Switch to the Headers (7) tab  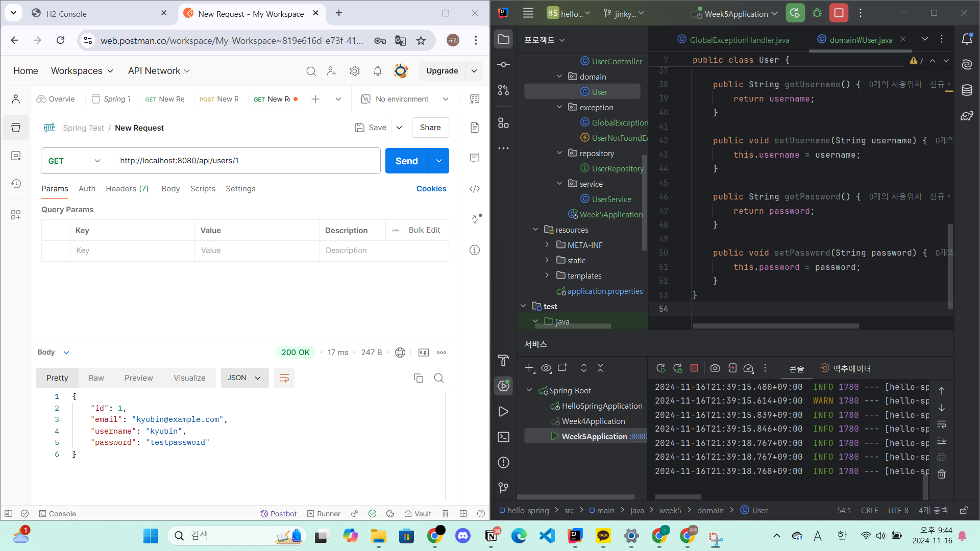point(127,189)
